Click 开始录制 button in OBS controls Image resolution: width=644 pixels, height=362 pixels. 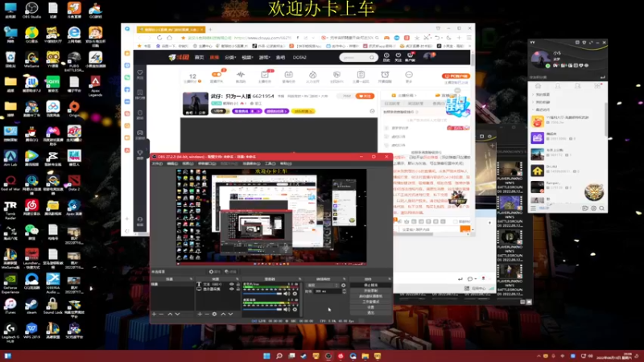tap(370, 290)
